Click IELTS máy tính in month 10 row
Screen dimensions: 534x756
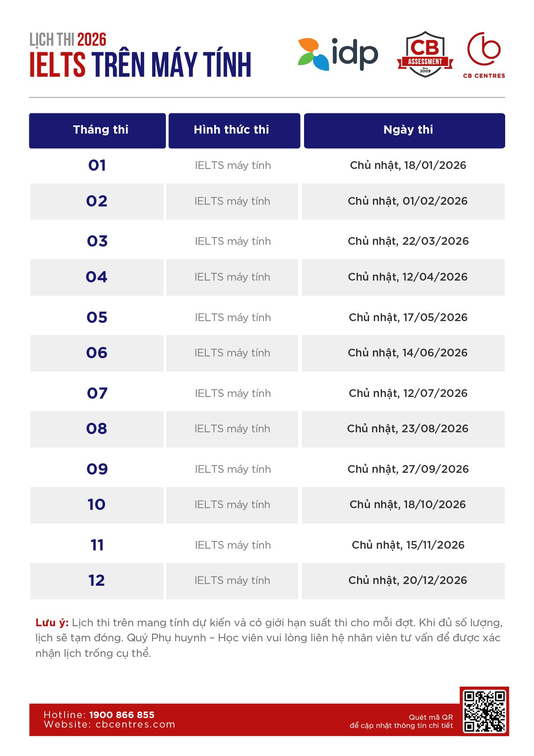pos(232,505)
